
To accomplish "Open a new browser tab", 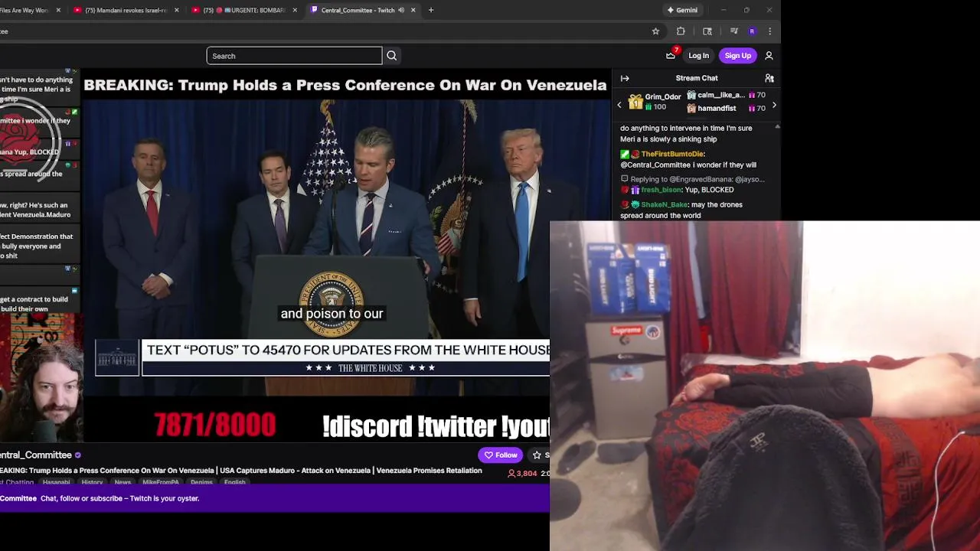I will click(431, 10).
